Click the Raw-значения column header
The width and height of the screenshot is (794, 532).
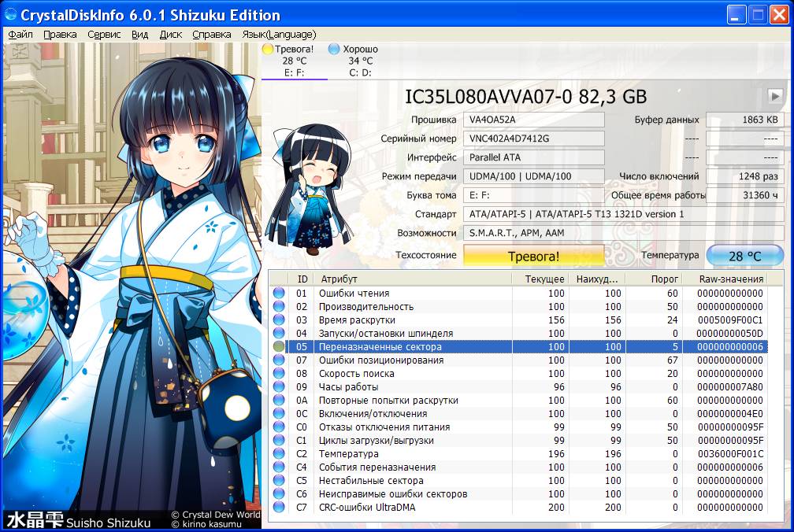(x=732, y=279)
